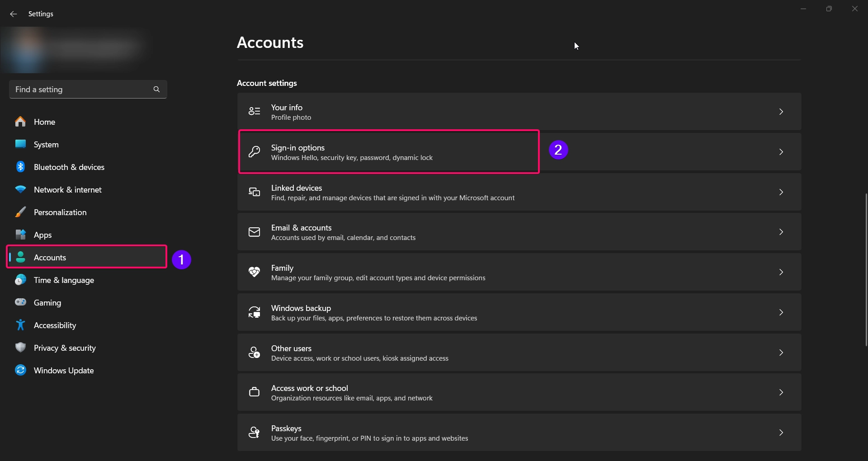Click the Find a setting search box

tap(88, 89)
